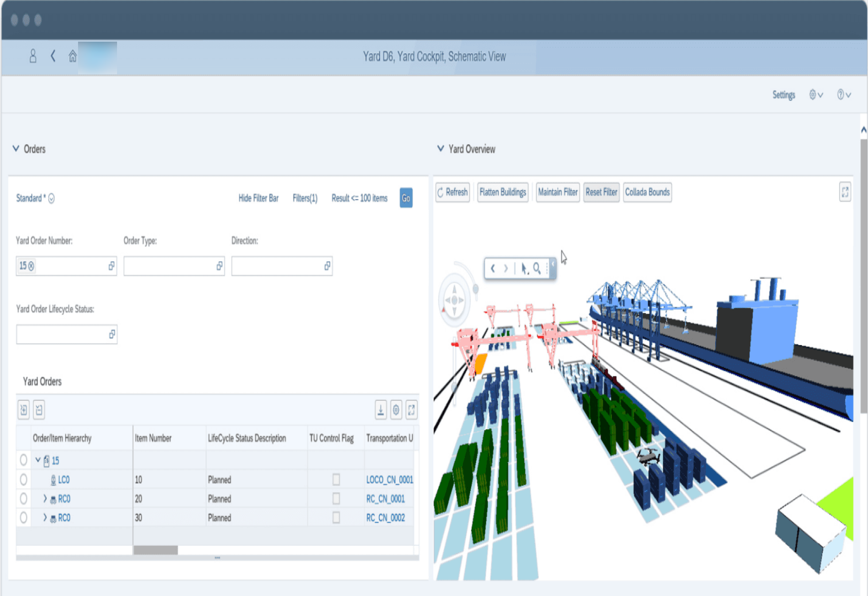
Task: Go back with the header arrow
Action: [x=53, y=56]
